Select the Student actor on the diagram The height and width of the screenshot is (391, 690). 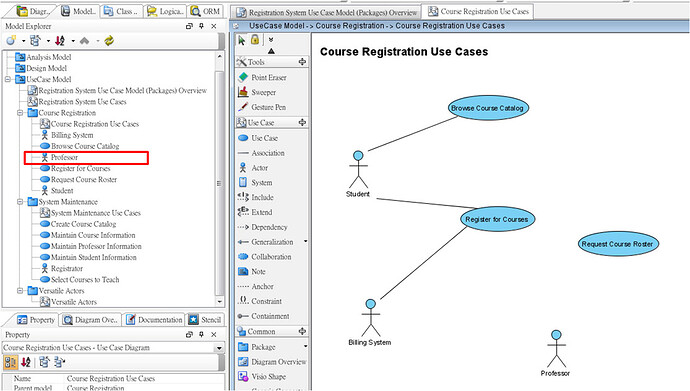click(x=358, y=174)
